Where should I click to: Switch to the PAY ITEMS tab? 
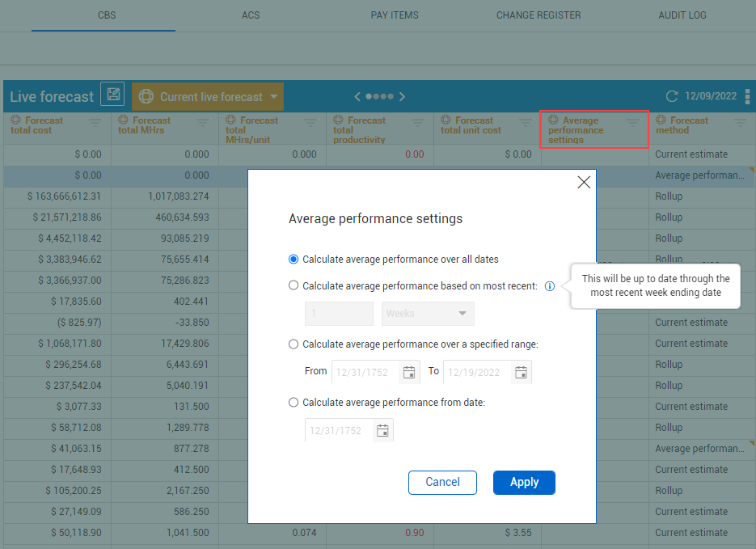[x=395, y=15]
